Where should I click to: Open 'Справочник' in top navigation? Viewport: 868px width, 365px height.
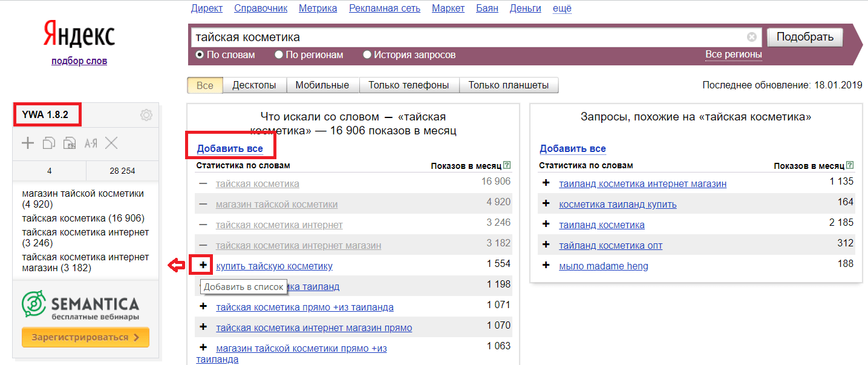(261, 8)
